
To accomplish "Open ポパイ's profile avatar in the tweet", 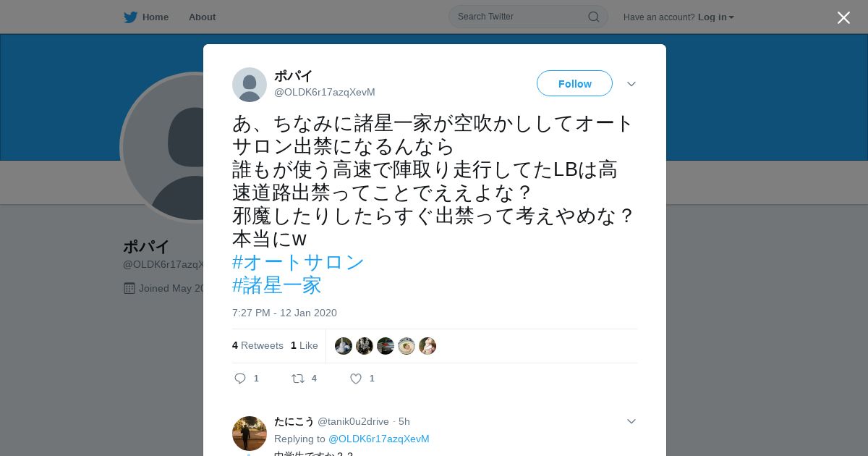I will coord(250,85).
